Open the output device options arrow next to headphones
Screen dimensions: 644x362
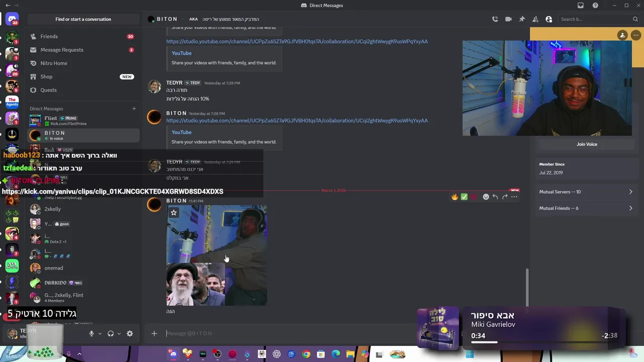[x=119, y=333]
